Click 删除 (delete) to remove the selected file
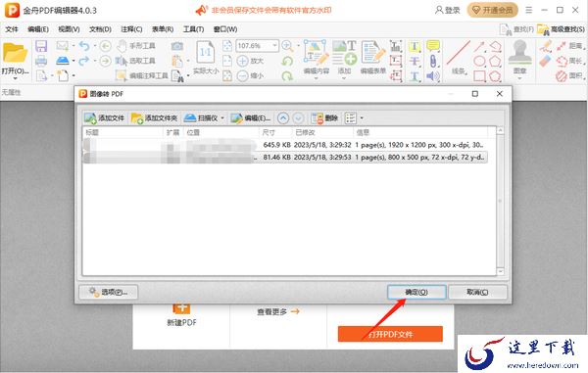 pyautogui.click(x=324, y=117)
